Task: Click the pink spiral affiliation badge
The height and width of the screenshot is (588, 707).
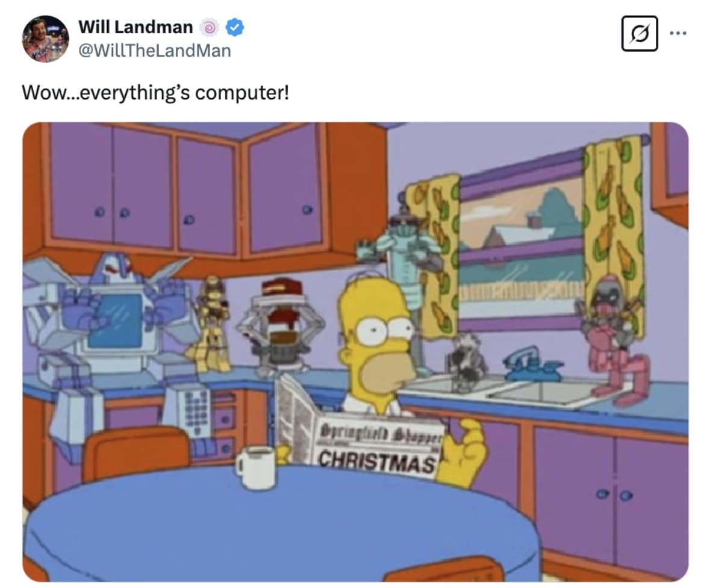Action: [209, 28]
